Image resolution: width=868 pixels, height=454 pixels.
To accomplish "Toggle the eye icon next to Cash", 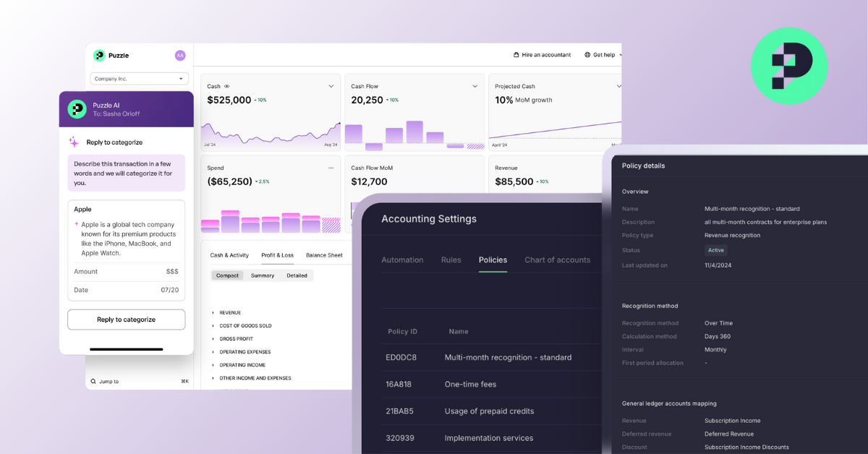I will coord(226,86).
